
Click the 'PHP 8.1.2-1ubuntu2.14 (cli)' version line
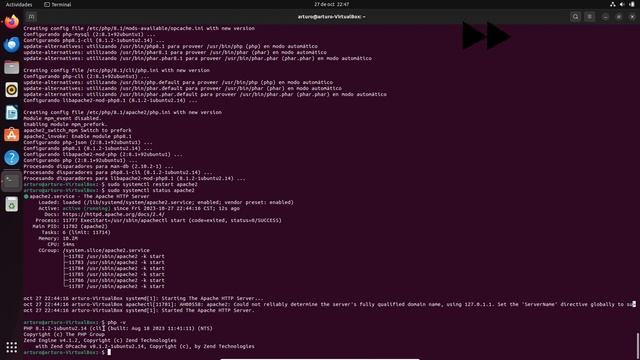coord(118,328)
